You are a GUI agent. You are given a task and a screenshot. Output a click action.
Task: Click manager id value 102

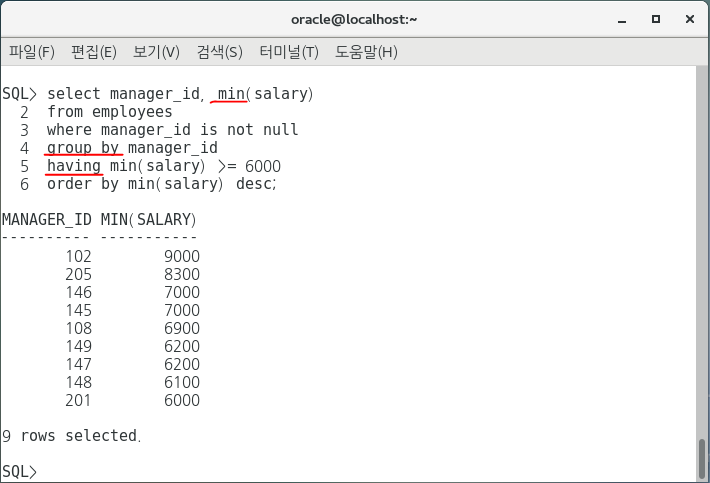pyautogui.click(x=78, y=257)
